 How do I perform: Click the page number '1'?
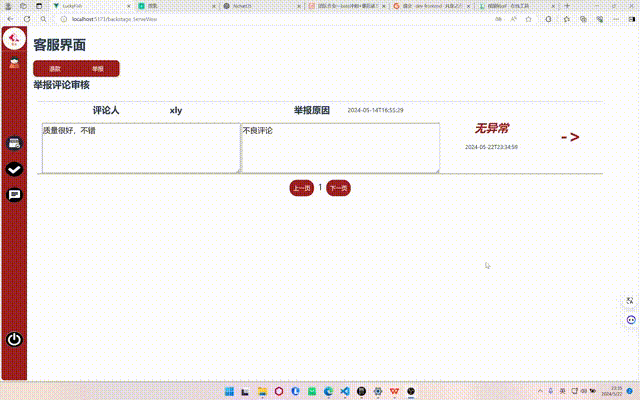(320, 187)
